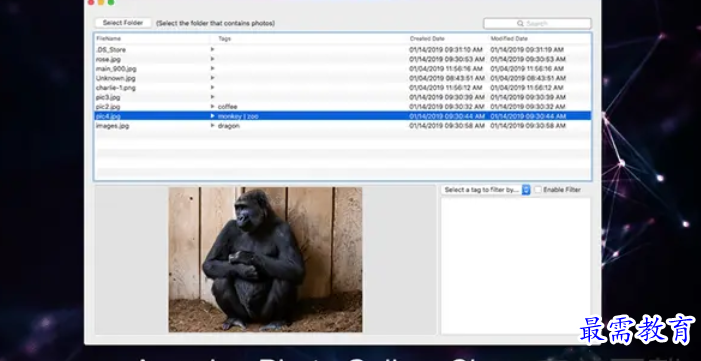
Task: Click the 'dragon' tag cell
Action: pos(228,126)
